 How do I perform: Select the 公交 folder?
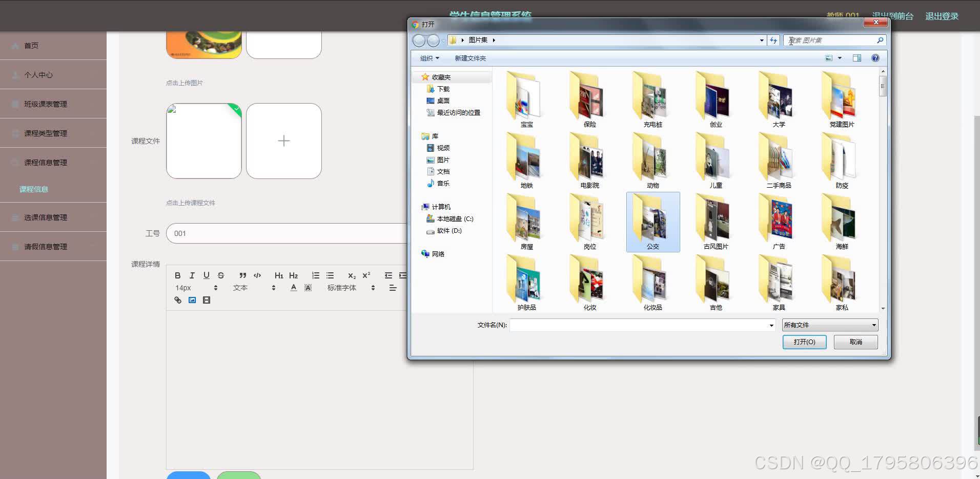coord(653,222)
